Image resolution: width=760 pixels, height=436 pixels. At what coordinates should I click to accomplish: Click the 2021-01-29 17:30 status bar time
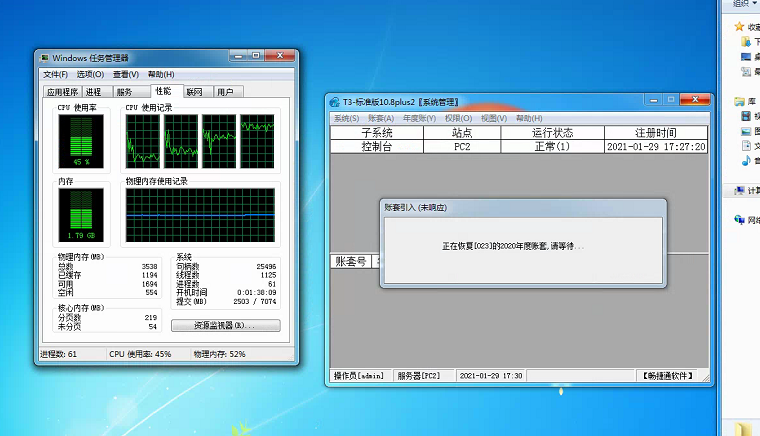491,376
